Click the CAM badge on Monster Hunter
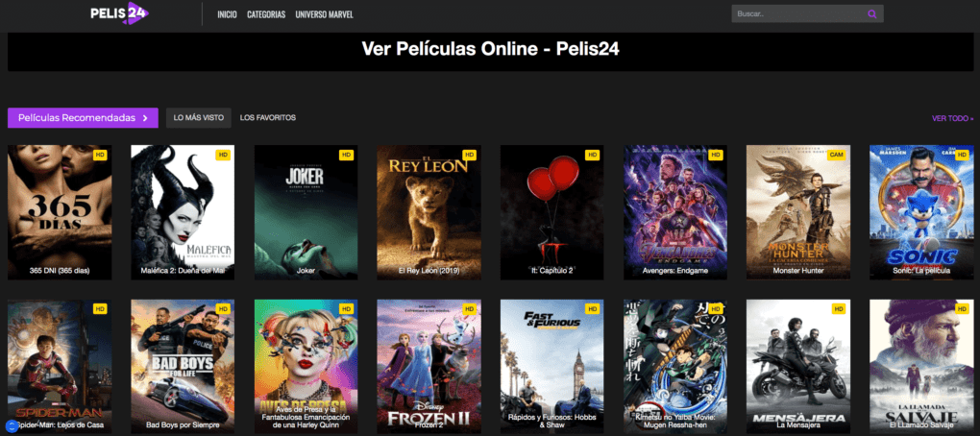Viewport: 980px width, 436px height. point(836,155)
